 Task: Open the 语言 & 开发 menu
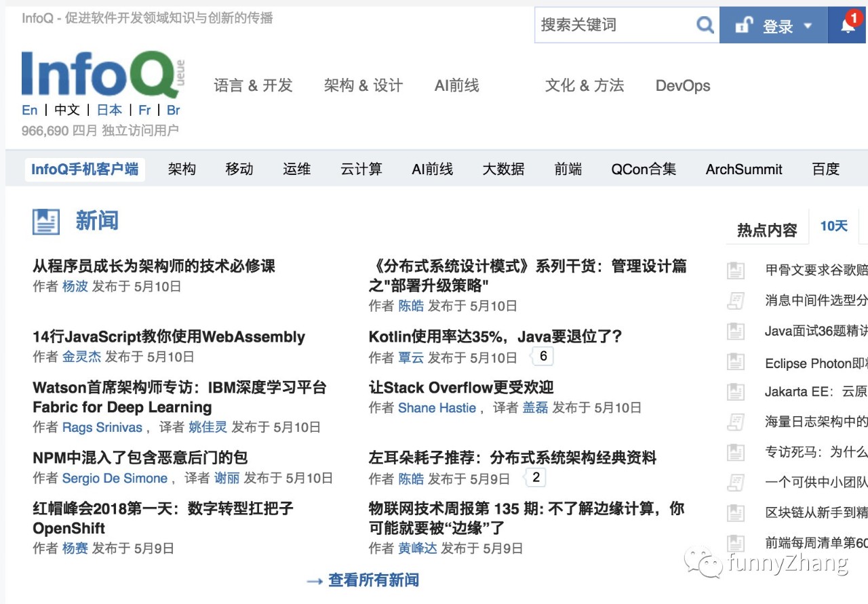point(253,85)
